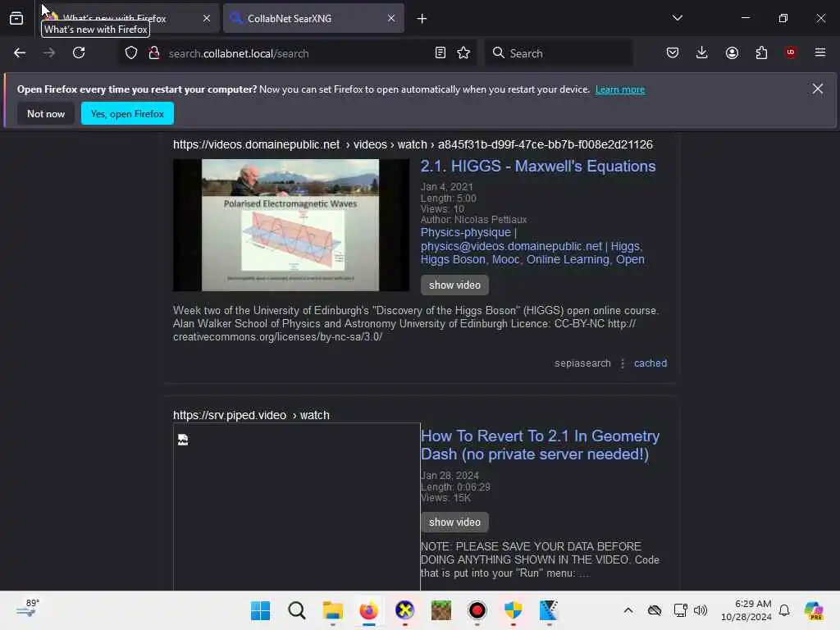The image size is (840, 630).
Task: Save page to Pocket
Action: coord(673,52)
